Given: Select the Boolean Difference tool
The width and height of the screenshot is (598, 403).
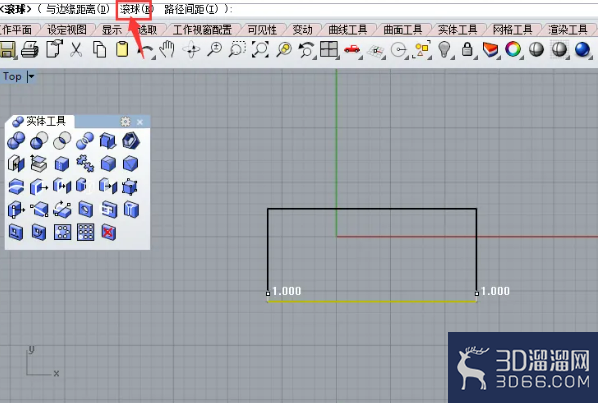Looking at the screenshot, I should [x=39, y=141].
